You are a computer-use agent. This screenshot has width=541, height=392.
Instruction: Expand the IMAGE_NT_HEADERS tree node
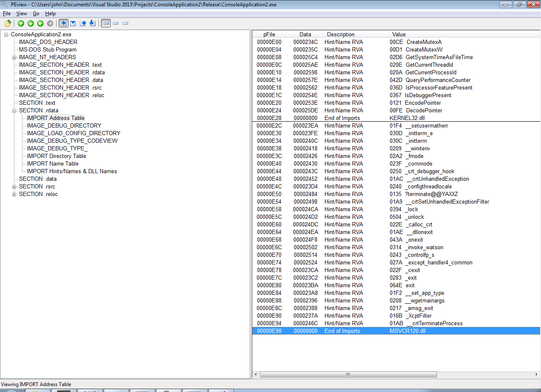(14, 57)
